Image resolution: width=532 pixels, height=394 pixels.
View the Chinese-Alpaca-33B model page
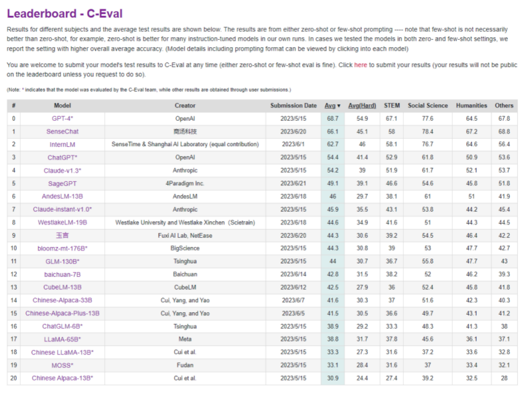click(x=62, y=300)
